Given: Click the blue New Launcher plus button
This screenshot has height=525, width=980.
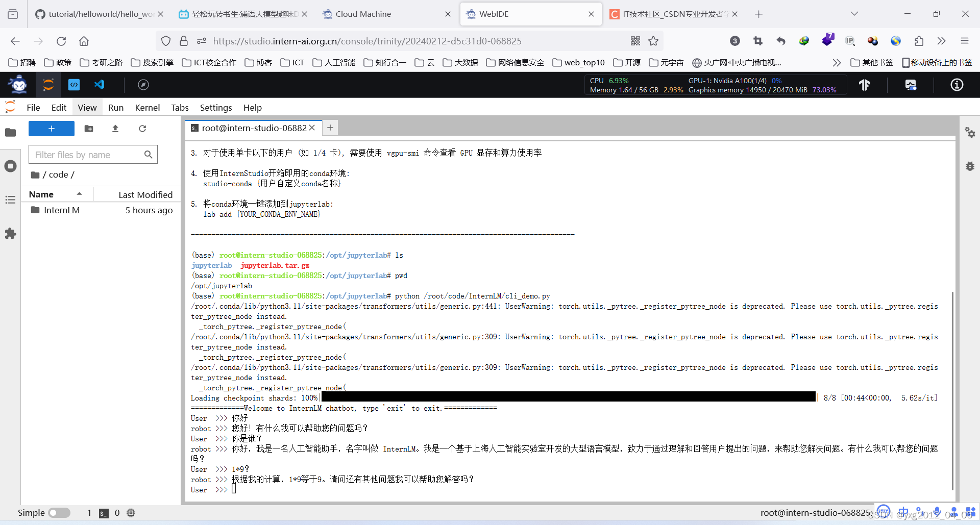Looking at the screenshot, I should click(52, 129).
